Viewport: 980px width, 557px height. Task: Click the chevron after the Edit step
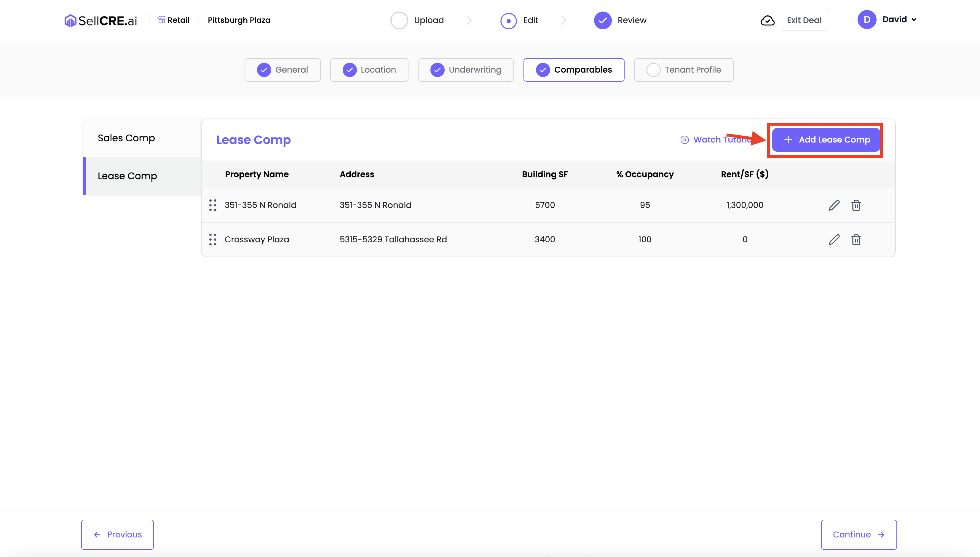click(x=563, y=21)
